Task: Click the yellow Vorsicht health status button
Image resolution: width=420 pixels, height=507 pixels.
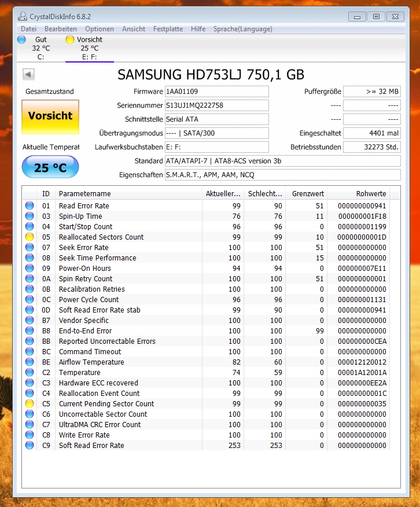Action: click(50, 117)
